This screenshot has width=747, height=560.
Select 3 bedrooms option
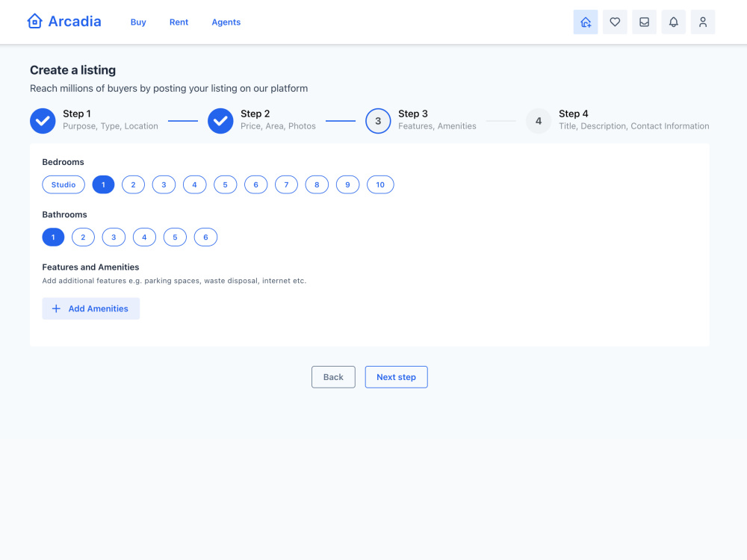click(x=164, y=184)
